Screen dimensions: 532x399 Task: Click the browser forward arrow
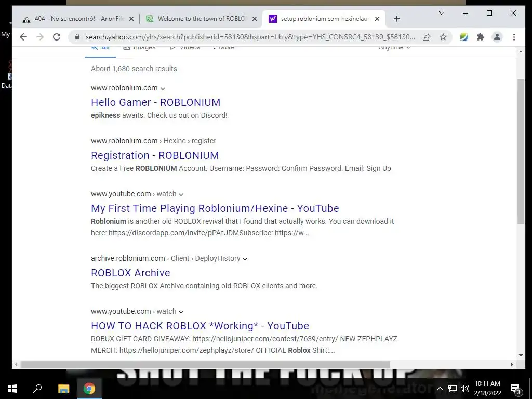(40, 37)
